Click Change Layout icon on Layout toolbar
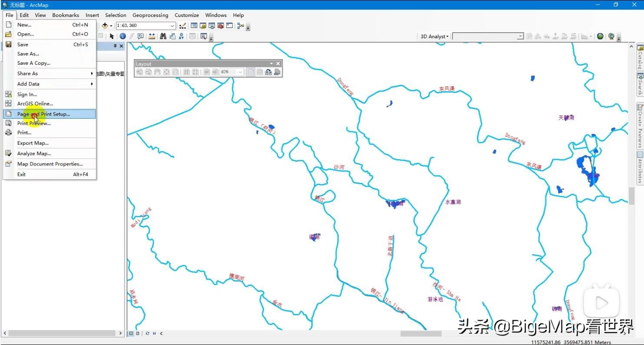The height and width of the screenshot is (345, 644). click(x=268, y=72)
